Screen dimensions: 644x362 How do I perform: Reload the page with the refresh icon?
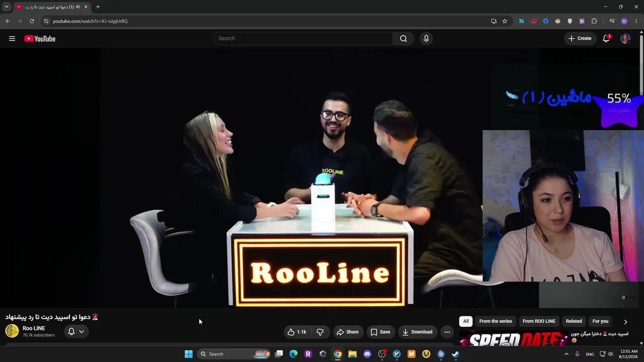32,21
